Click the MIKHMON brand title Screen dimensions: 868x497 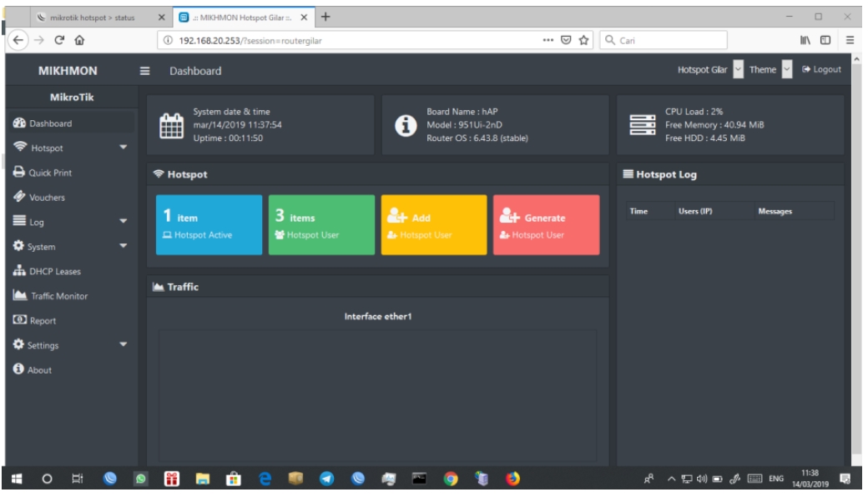coord(68,71)
